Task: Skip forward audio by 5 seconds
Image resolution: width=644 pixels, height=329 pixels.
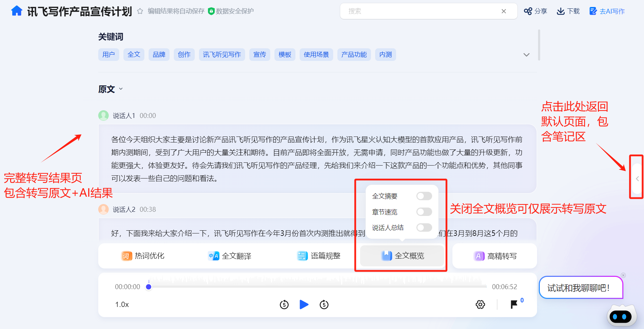Action: pyautogui.click(x=324, y=304)
